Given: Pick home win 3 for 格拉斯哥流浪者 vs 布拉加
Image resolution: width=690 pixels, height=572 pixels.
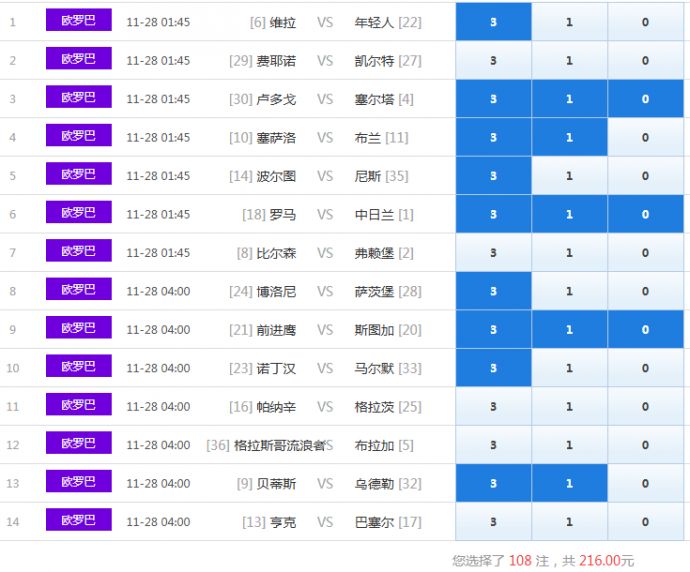Looking at the screenshot, I should [493, 445].
